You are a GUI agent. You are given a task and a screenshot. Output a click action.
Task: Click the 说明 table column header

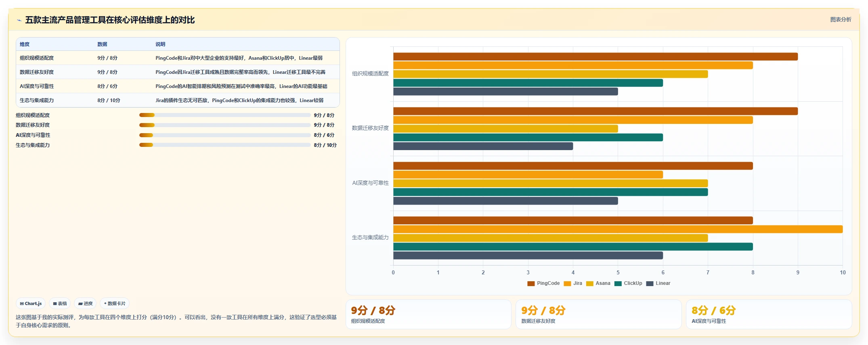[x=160, y=44]
